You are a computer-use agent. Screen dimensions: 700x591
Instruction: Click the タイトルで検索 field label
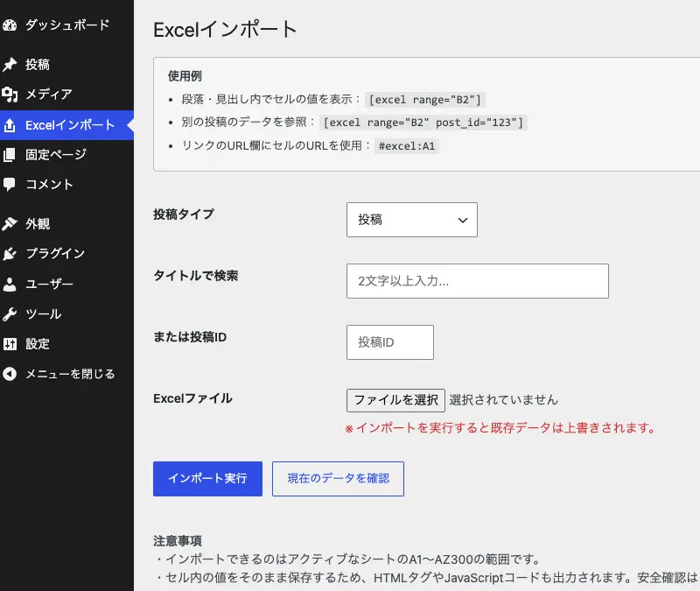(x=195, y=276)
